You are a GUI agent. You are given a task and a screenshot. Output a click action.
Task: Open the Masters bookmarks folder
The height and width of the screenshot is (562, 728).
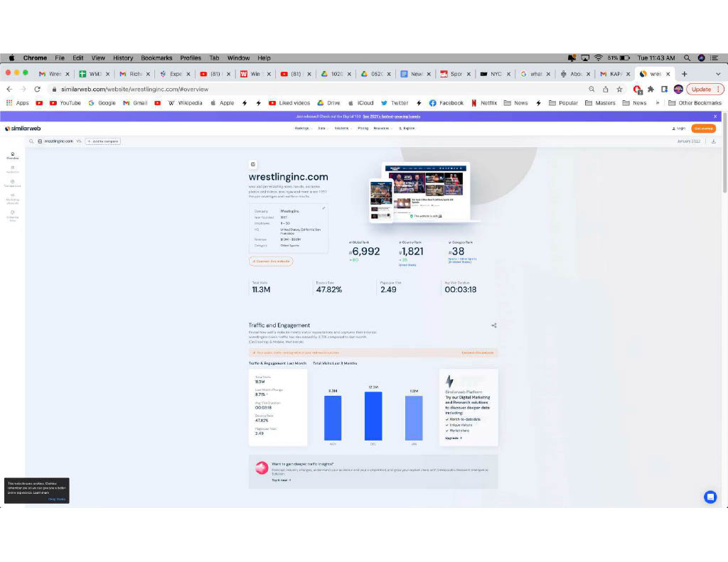[x=600, y=103]
